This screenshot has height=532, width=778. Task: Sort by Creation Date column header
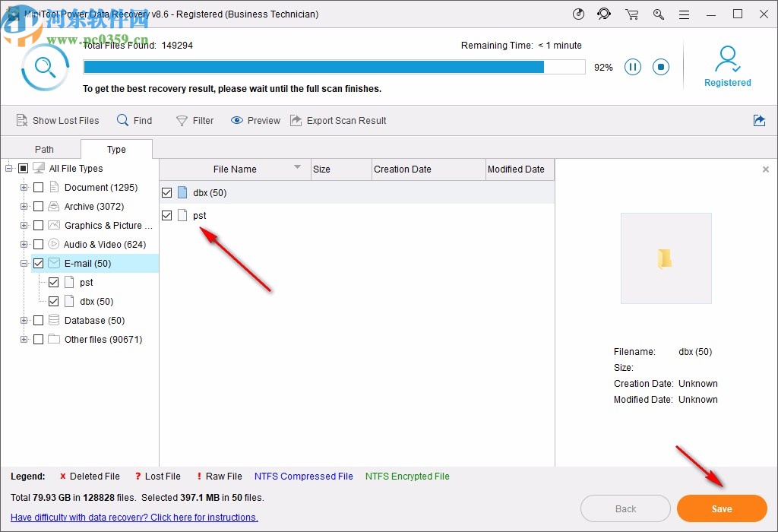coord(429,169)
